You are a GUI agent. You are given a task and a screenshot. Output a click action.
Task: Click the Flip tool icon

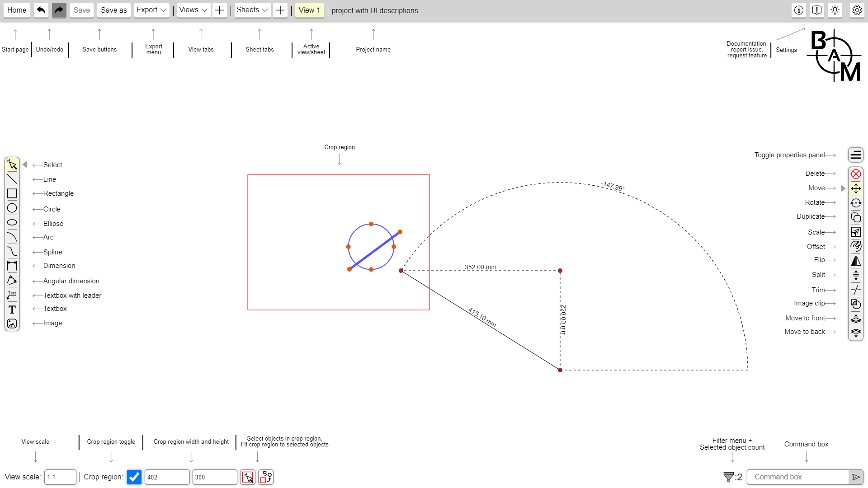tap(856, 261)
